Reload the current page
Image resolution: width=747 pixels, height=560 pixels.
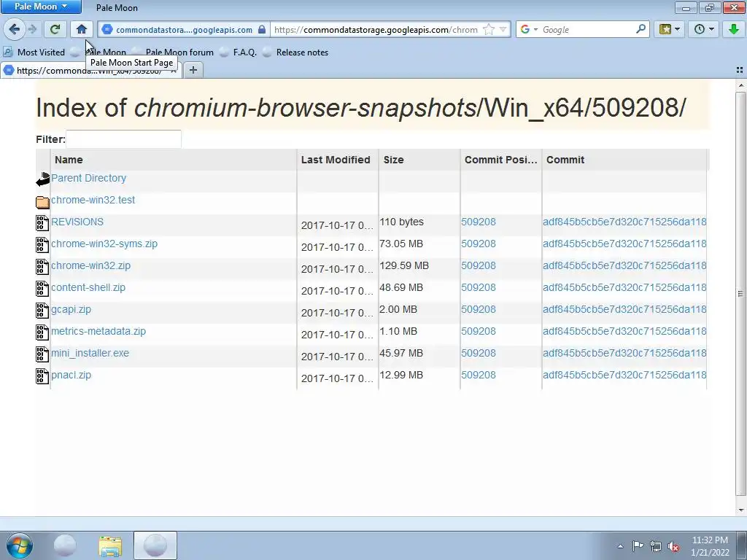click(x=55, y=29)
